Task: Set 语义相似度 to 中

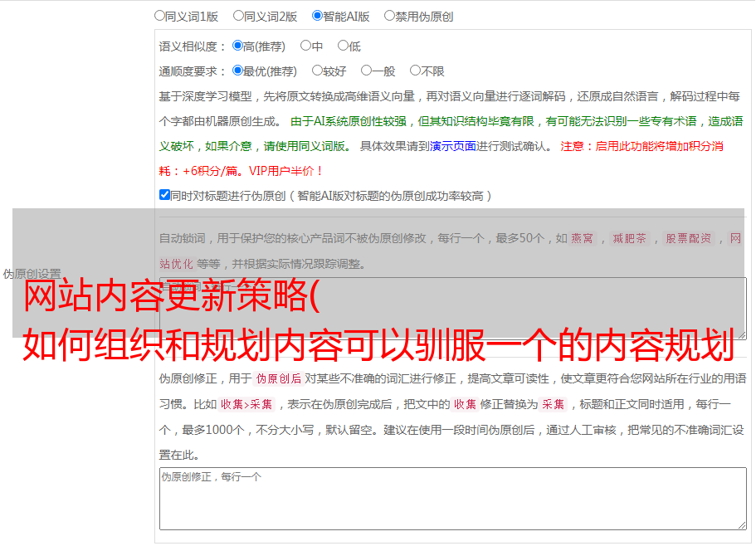Action: pos(305,46)
